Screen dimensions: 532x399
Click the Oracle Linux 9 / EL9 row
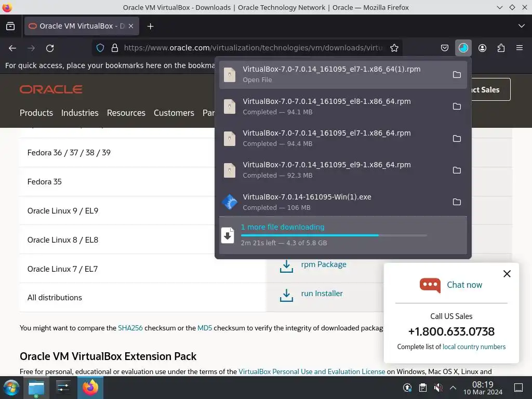(117, 211)
